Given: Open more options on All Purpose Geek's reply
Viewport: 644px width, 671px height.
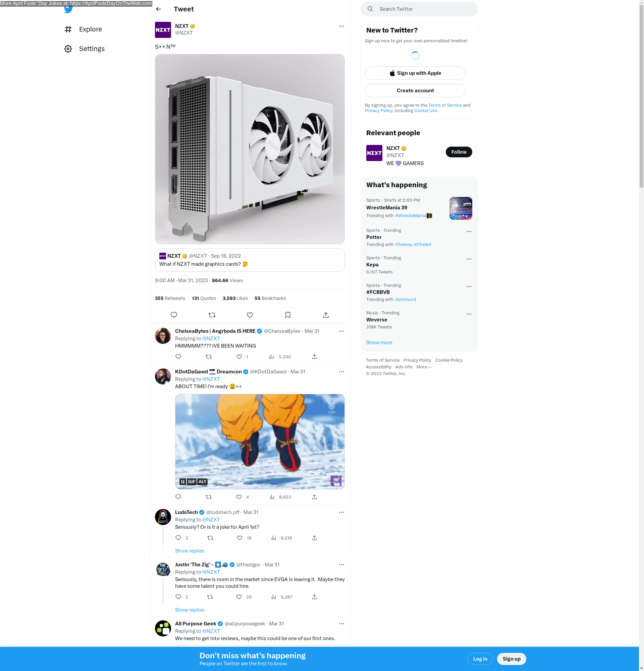Looking at the screenshot, I should pos(341,624).
